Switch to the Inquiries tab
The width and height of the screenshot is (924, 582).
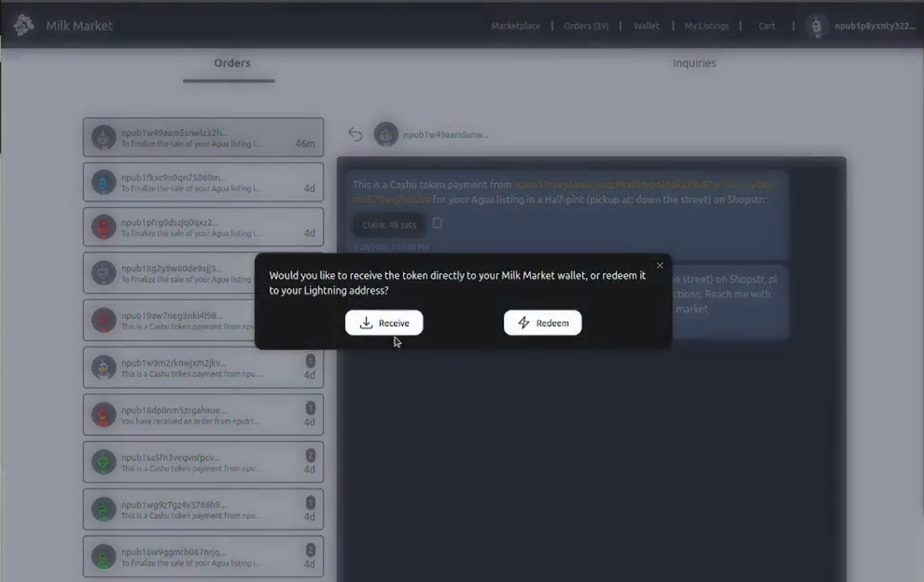[694, 63]
